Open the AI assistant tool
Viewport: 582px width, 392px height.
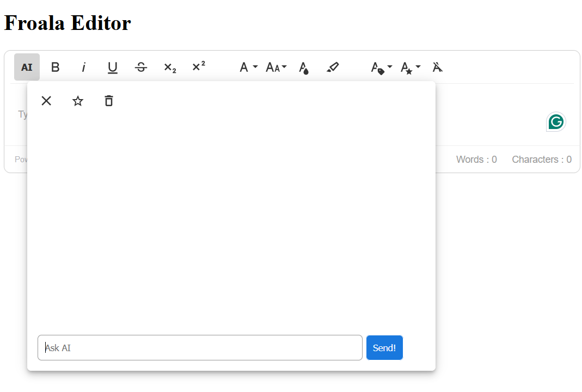27,66
